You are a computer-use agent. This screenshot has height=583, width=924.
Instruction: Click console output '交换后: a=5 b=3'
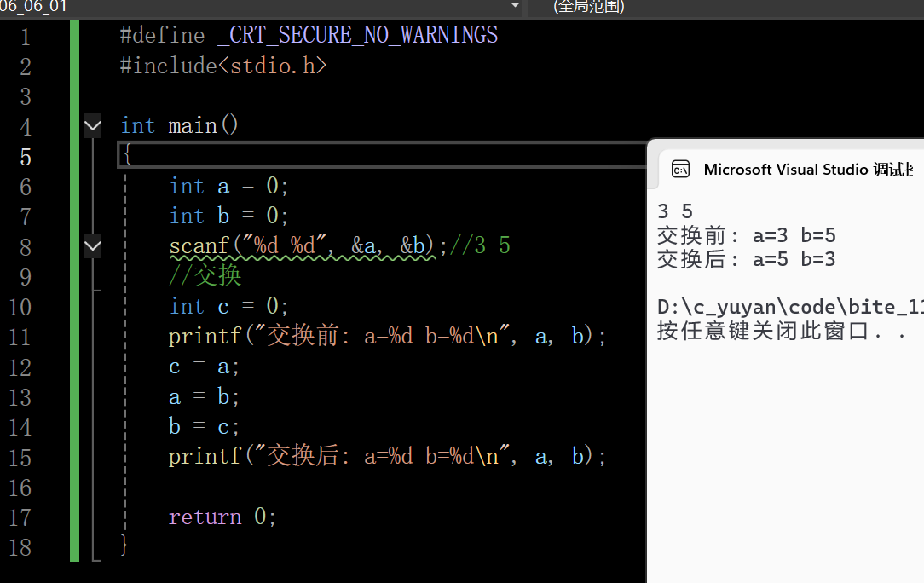pos(747,259)
